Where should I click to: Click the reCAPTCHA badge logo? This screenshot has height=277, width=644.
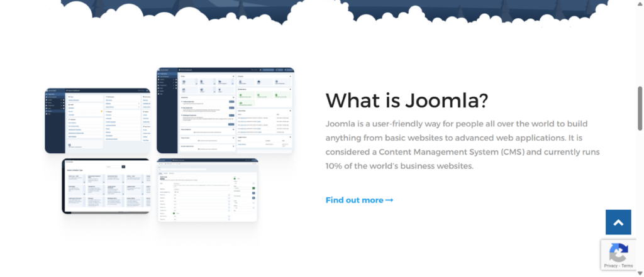619,252
